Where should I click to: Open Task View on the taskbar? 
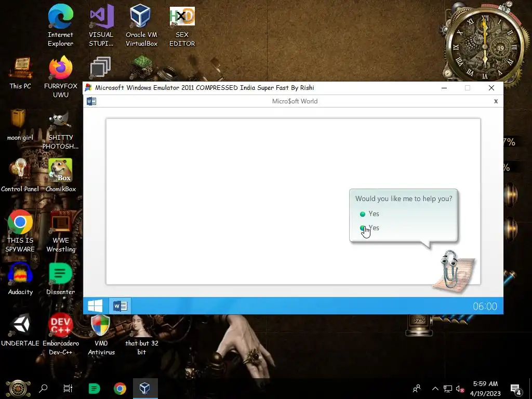[68, 388]
